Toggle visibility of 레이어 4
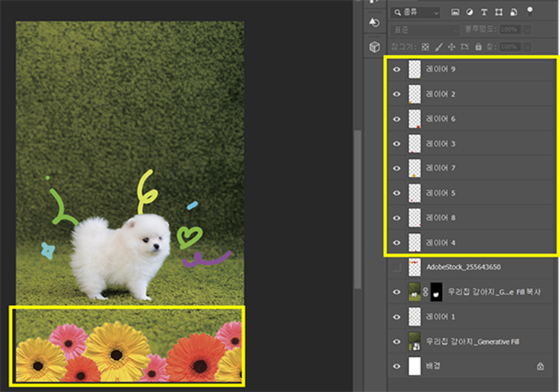 (396, 243)
